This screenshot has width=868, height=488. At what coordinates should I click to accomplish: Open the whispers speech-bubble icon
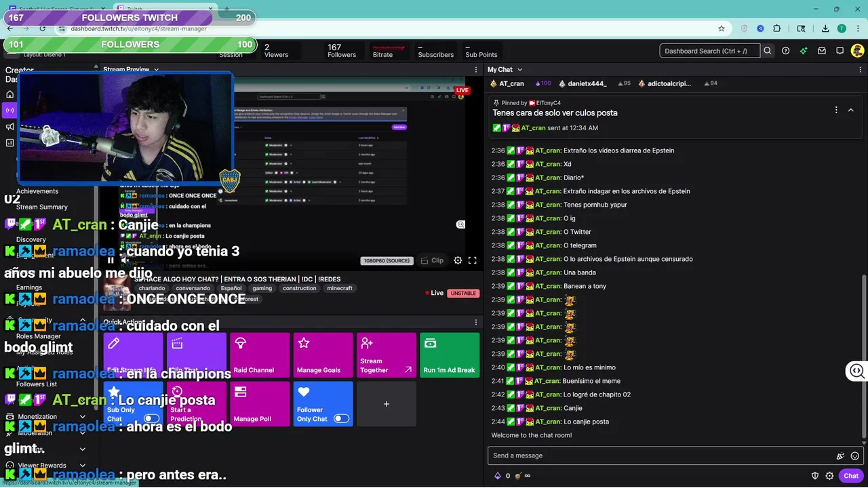tap(840, 51)
